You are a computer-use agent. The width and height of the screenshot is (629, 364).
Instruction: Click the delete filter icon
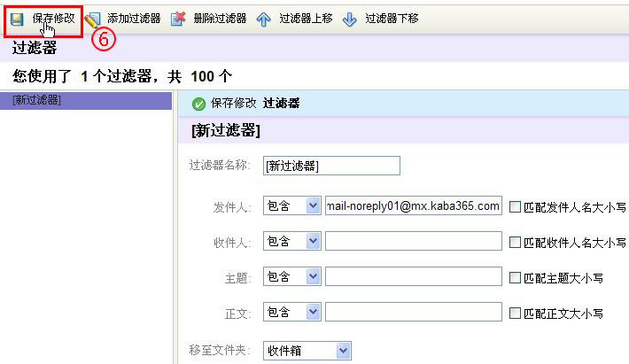[x=178, y=19]
